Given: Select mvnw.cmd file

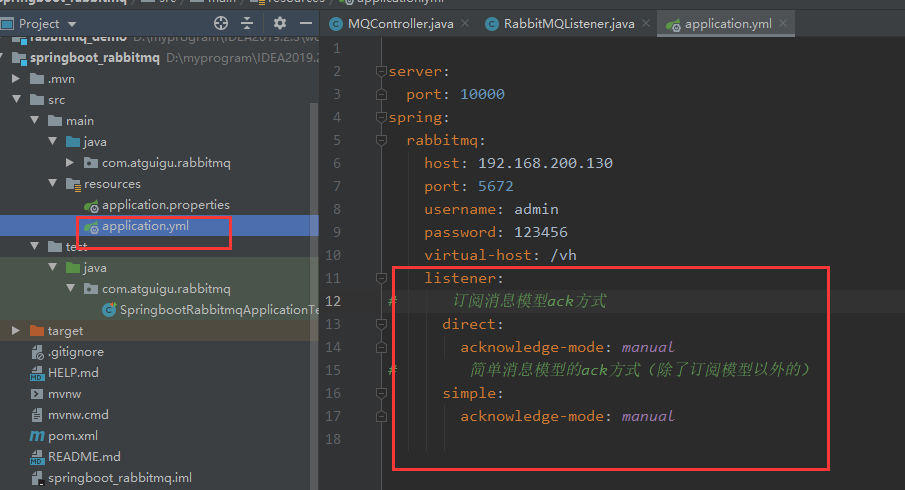Looking at the screenshot, I should click(78, 415).
